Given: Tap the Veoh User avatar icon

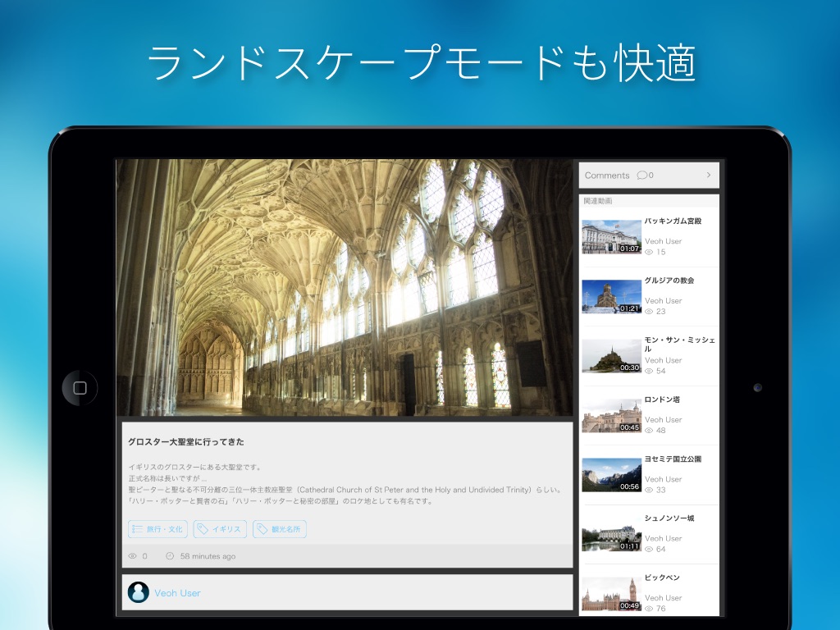Looking at the screenshot, I should 139,592.
